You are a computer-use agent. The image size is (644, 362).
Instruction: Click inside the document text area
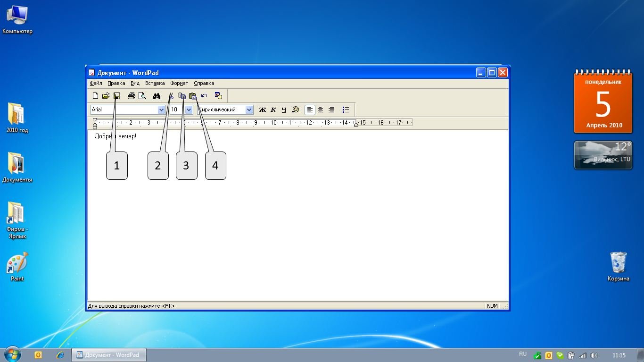coord(297,227)
